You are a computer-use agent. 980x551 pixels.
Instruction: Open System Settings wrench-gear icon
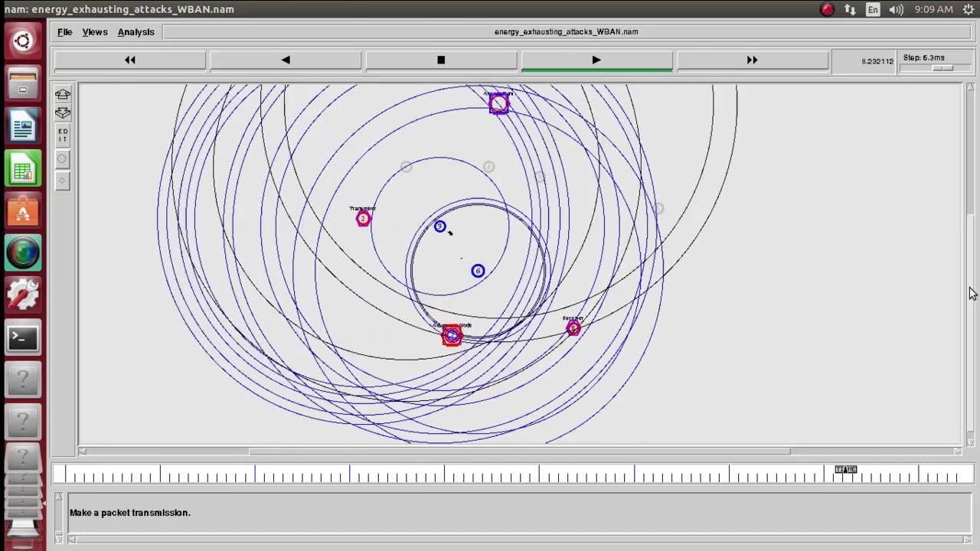[22, 295]
